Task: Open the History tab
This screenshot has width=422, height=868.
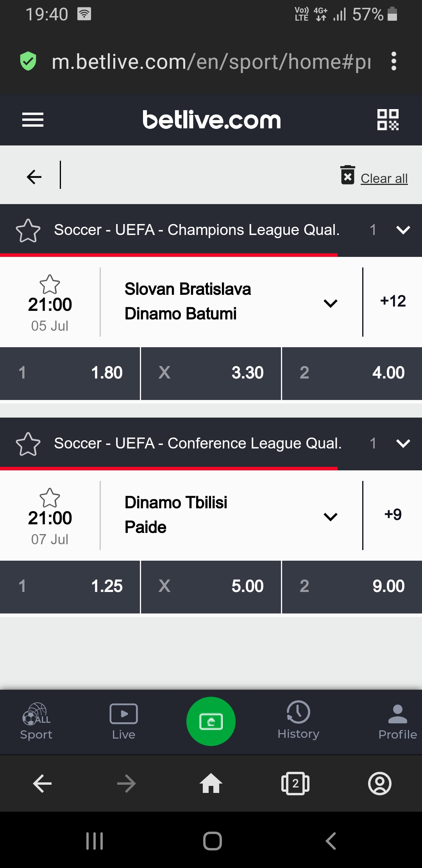Action: [x=299, y=720]
